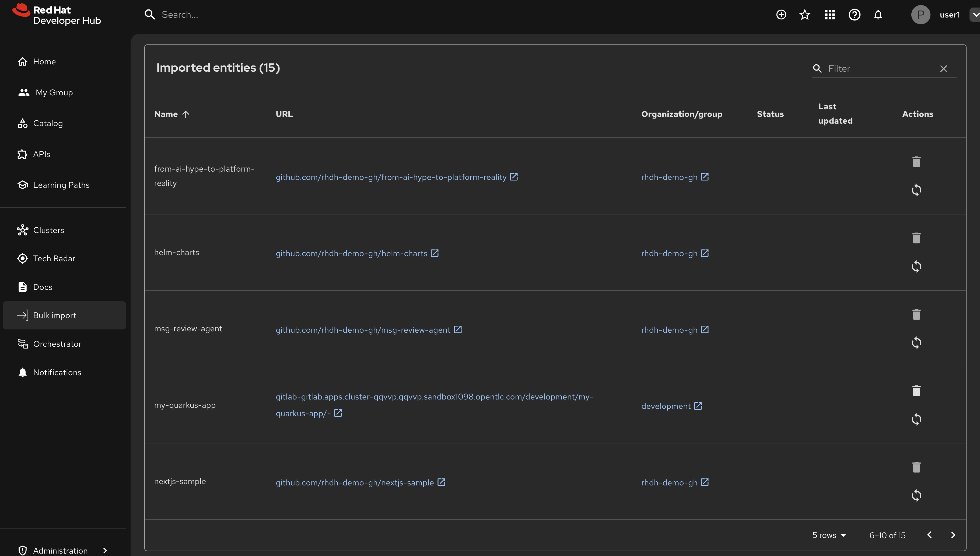The width and height of the screenshot is (980, 556).
Task: Go to previous page of entities
Action: (x=929, y=535)
